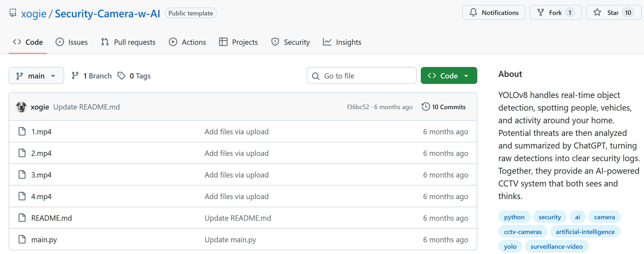The height and width of the screenshot is (254, 644).
Task: Click file icon for main.py
Action: (x=22, y=239)
